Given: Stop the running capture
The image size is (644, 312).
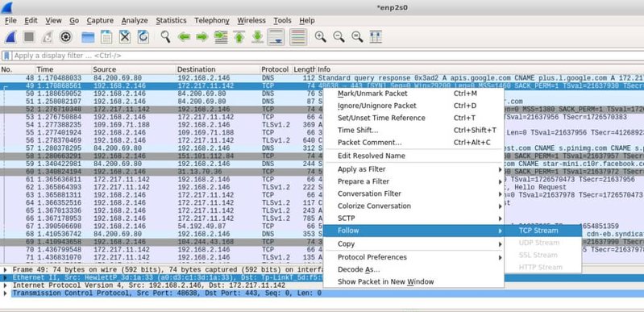Looking at the screenshot, I should (29, 37).
